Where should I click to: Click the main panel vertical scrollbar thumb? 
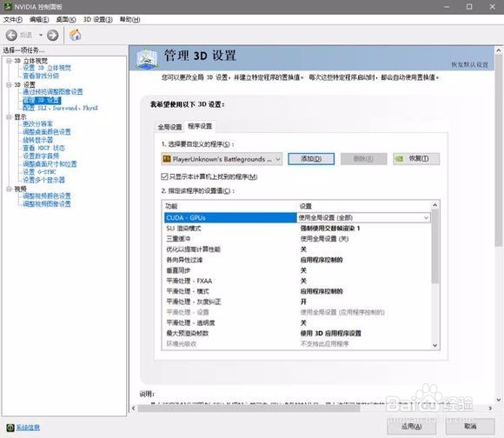[x=499, y=150]
